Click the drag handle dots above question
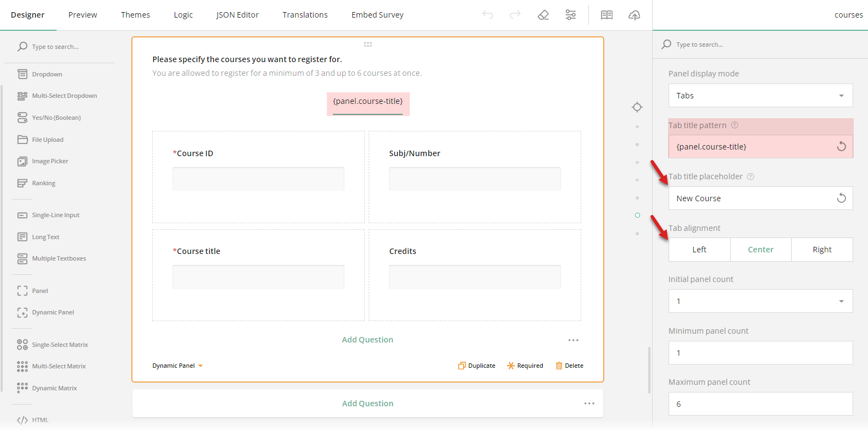This screenshot has width=868, height=431. click(x=368, y=45)
